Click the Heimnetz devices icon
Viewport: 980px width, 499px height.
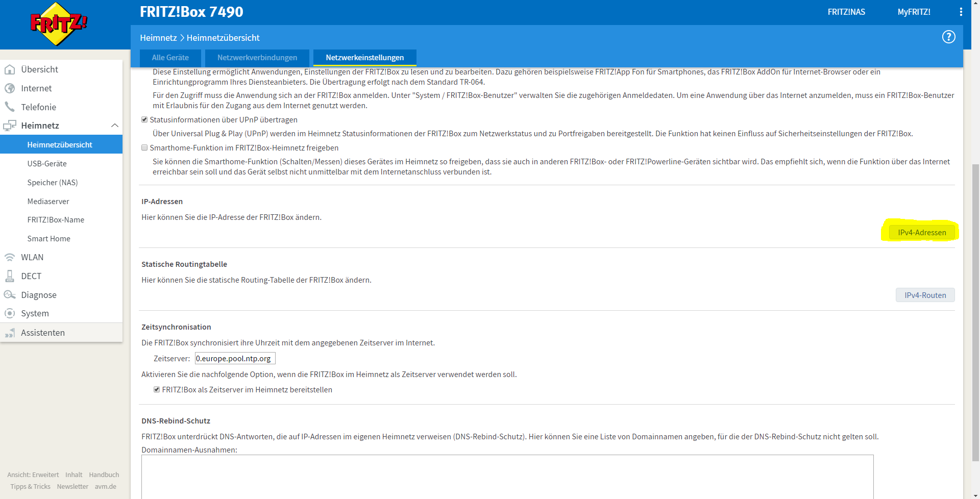tap(10, 126)
